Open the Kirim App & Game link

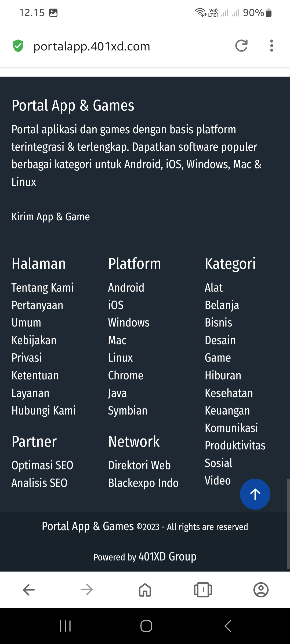point(50,217)
